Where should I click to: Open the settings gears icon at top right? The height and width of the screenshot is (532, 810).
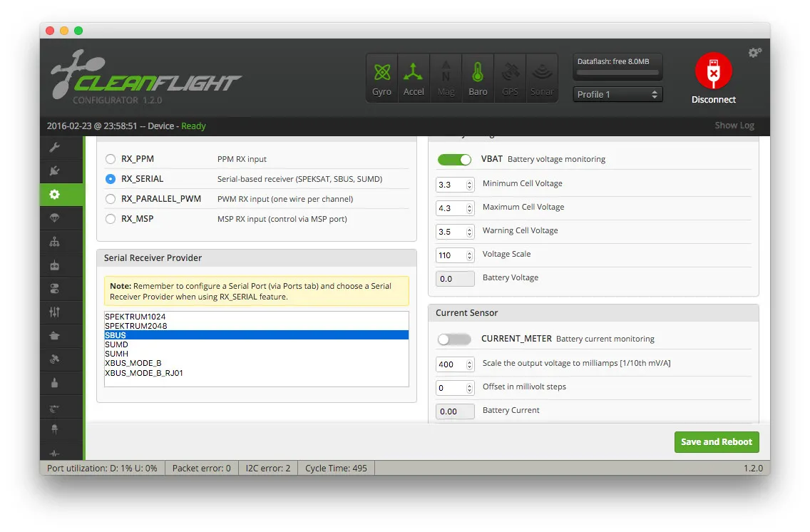click(754, 53)
